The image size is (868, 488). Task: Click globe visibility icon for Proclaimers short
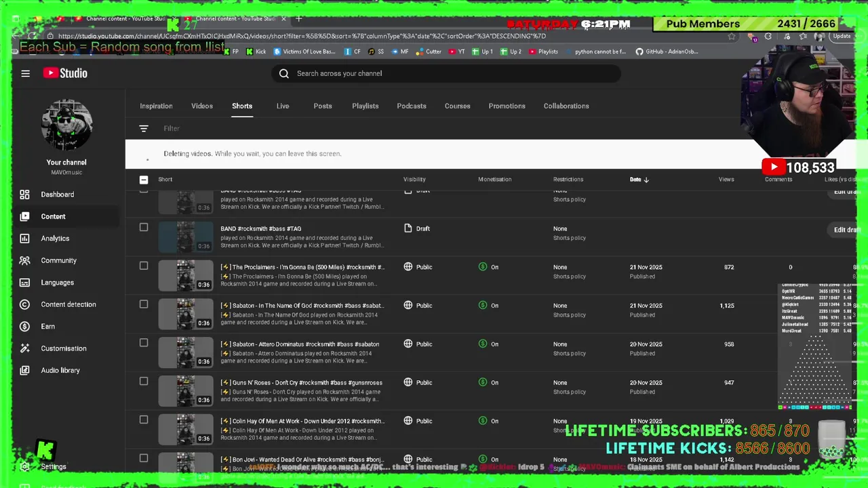point(408,267)
